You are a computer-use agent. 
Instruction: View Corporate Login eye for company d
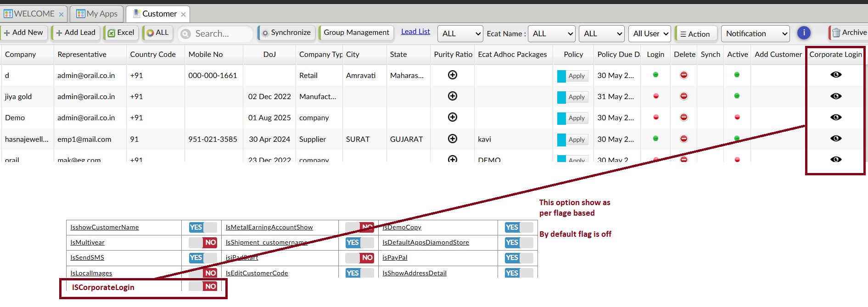(x=835, y=75)
